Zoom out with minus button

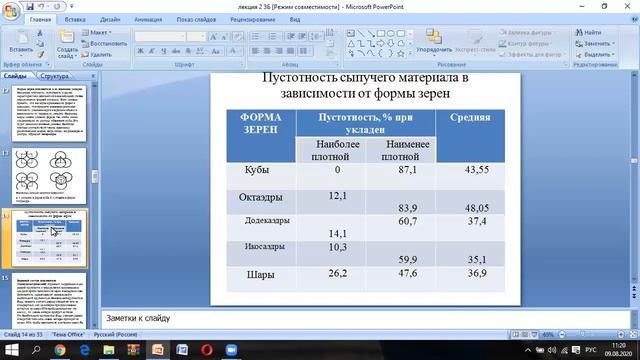(562, 335)
